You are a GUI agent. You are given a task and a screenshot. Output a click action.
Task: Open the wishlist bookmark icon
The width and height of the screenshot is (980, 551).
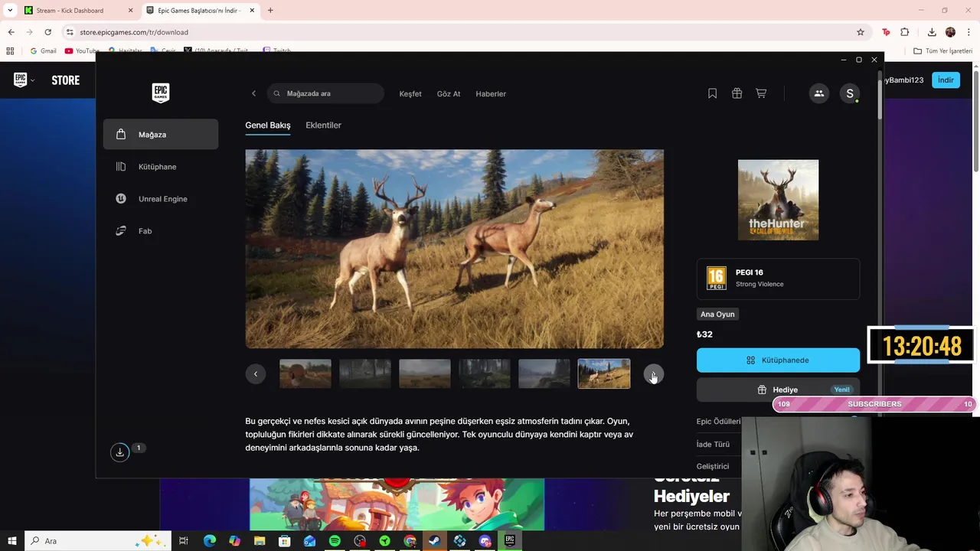coord(712,93)
